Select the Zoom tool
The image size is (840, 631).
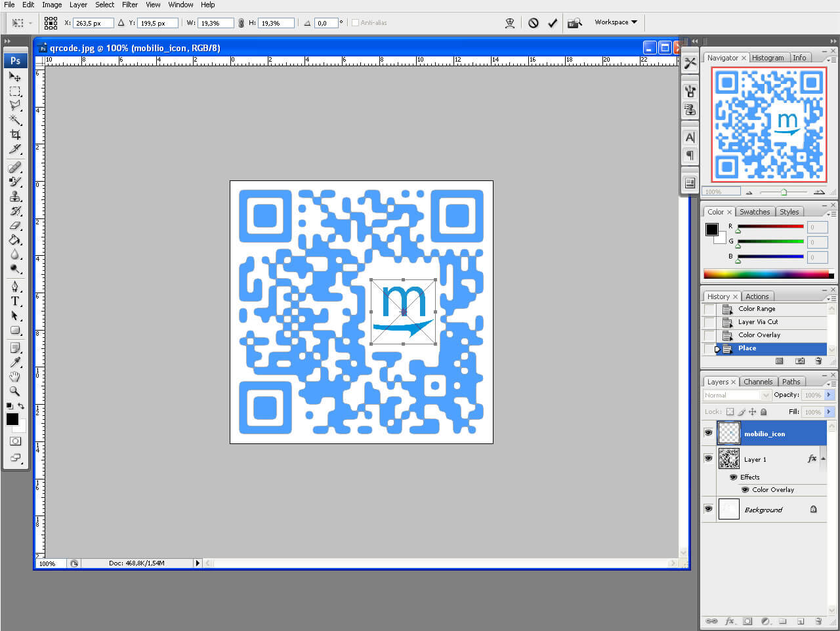tap(15, 391)
